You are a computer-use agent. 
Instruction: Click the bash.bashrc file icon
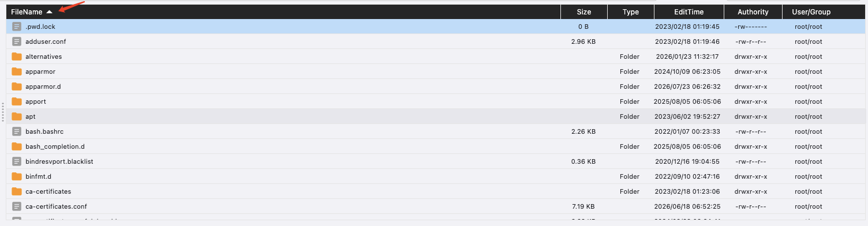(17, 131)
